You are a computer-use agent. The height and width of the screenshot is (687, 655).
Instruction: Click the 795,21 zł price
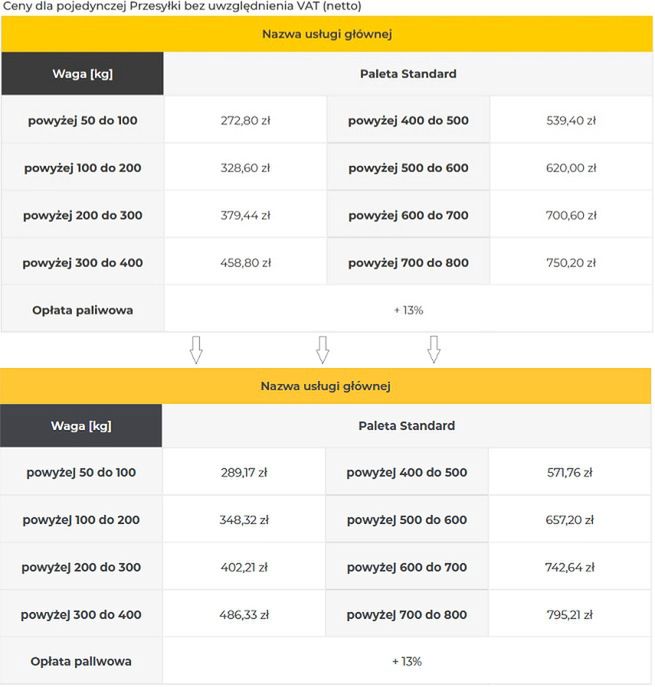point(569,615)
